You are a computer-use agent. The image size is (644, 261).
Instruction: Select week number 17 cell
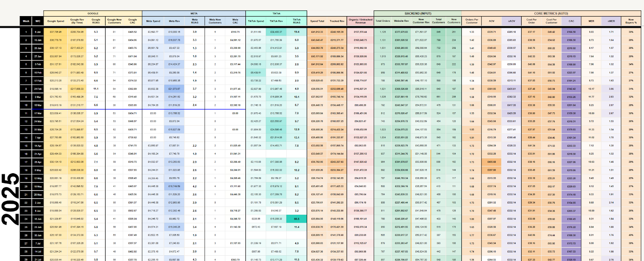click(x=26, y=162)
